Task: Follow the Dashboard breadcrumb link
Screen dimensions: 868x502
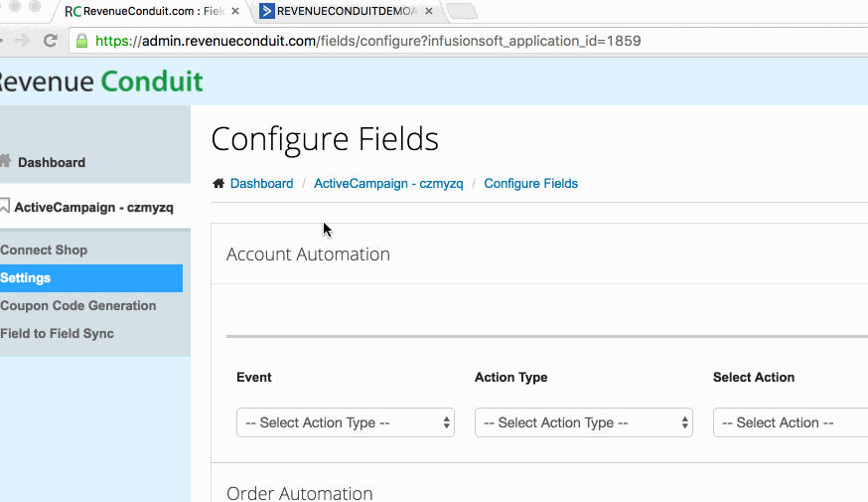Action: (x=262, y=183)
